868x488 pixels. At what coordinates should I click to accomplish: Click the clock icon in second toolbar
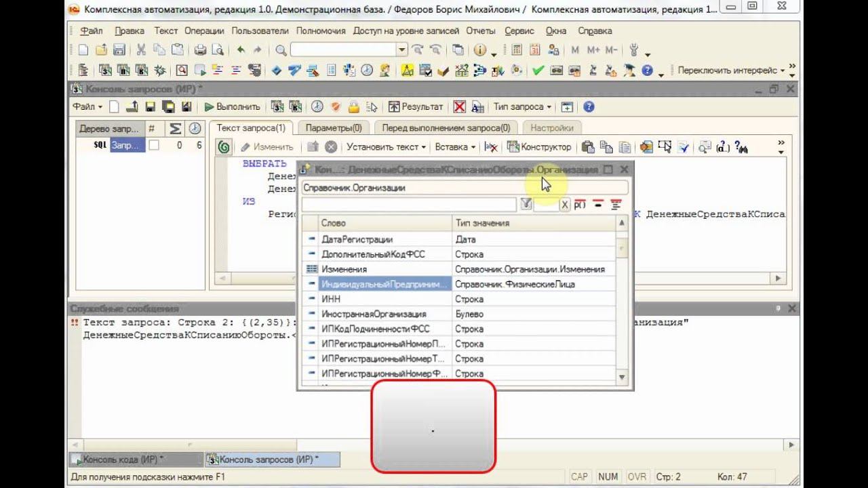coord(367,70)
